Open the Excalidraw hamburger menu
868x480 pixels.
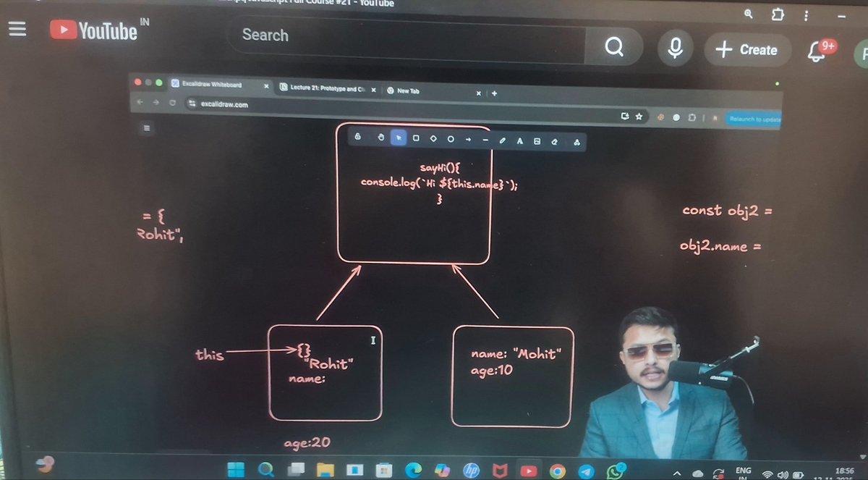coord(146,127)
